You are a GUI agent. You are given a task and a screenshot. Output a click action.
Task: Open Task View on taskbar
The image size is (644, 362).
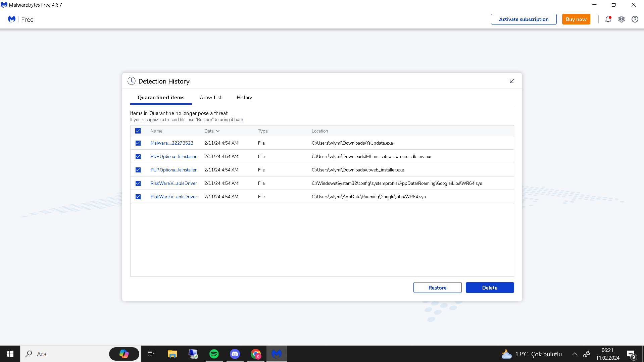click(151, 354)
